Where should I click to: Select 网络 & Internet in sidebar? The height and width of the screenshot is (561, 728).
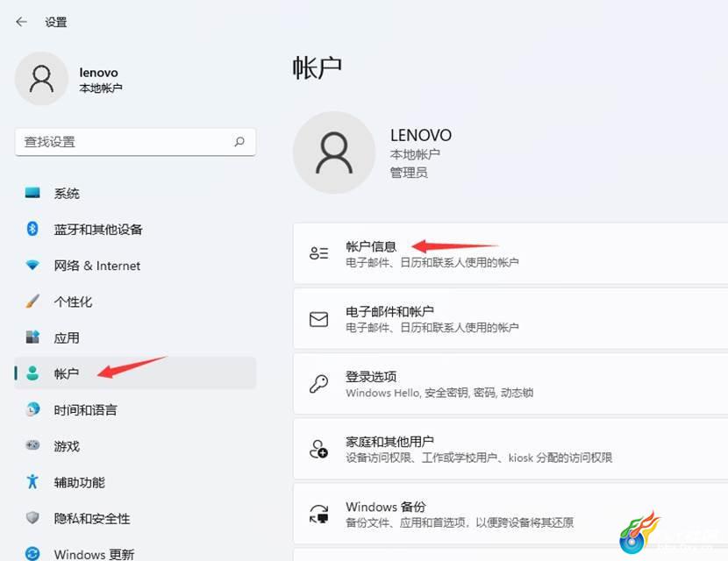(136, 265)
